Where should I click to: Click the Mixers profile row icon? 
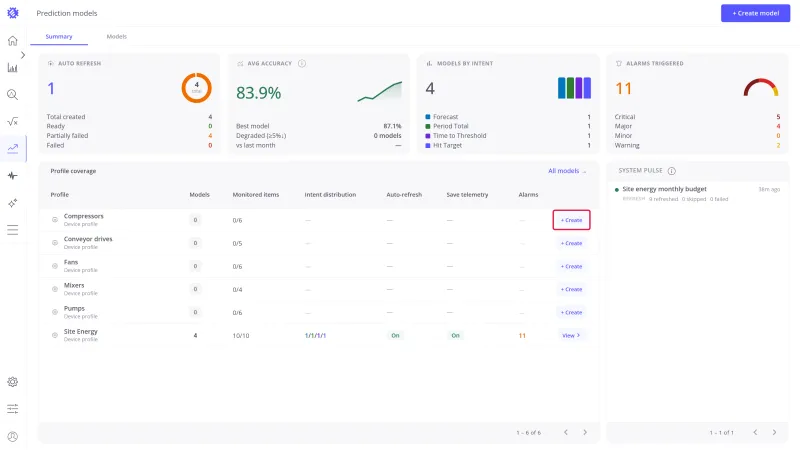point(55,289)
